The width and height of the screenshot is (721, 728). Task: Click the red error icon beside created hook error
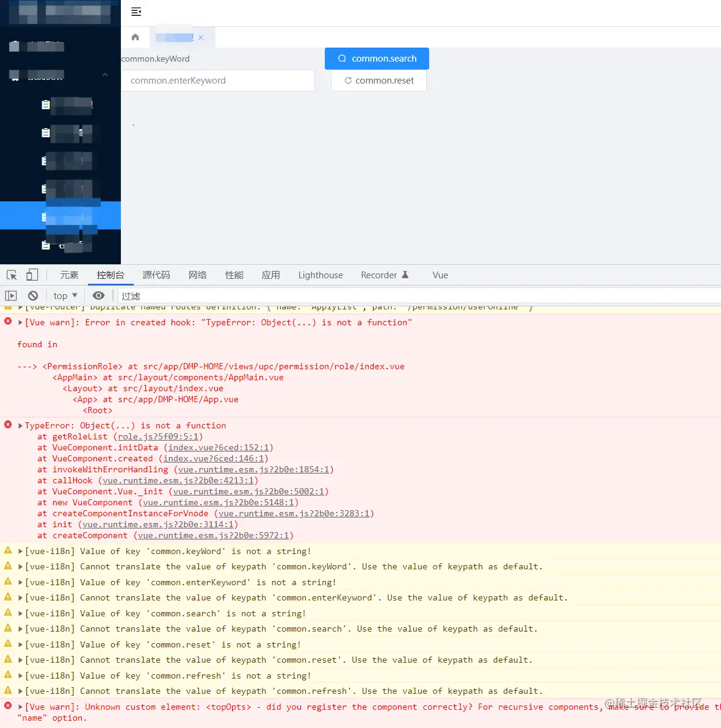pos(8,322)
